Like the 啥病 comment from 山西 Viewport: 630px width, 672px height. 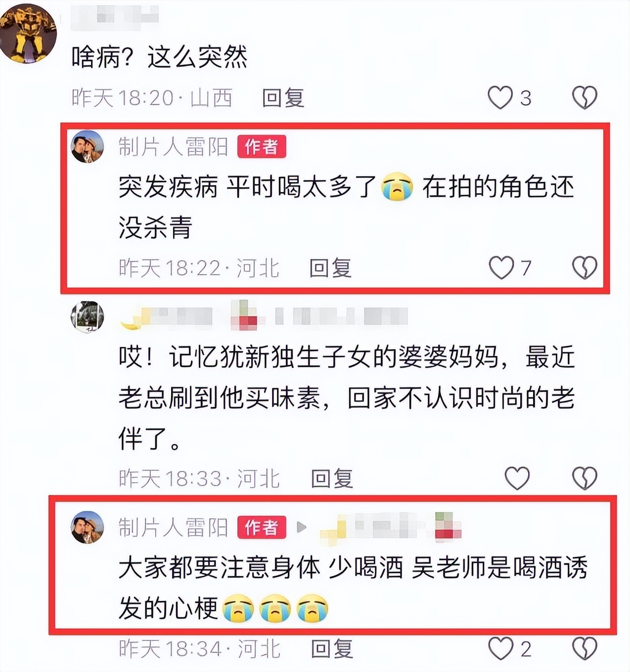point(500,97)
